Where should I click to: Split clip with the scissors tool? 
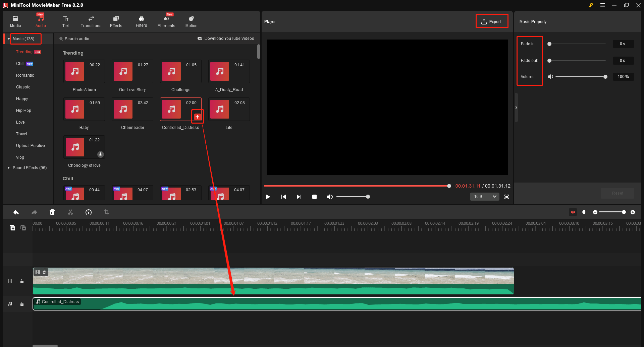point(70,212)
